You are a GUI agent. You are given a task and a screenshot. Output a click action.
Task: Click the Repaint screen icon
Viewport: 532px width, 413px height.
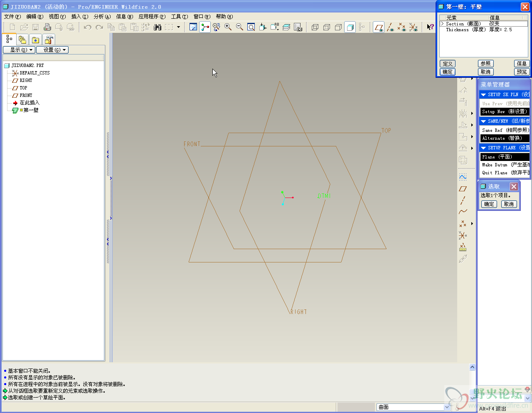click(x=193, y=27)
